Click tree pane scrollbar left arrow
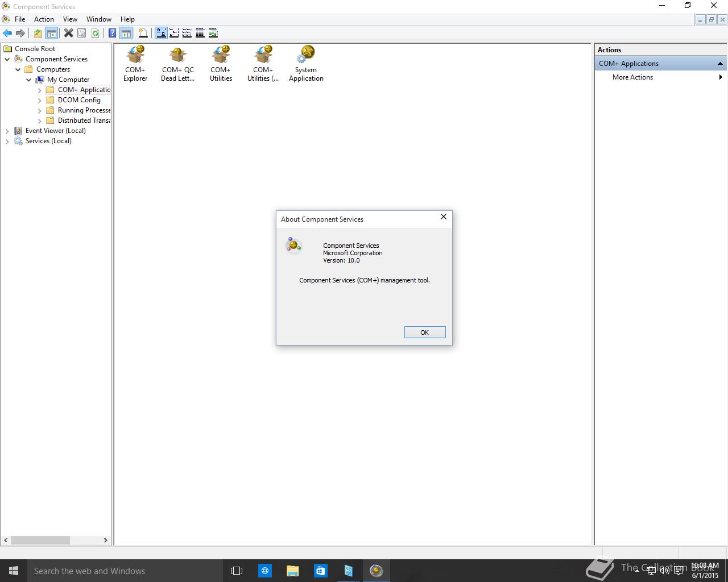The height and width of the screenshot is (582, 728). click(6, 540)
